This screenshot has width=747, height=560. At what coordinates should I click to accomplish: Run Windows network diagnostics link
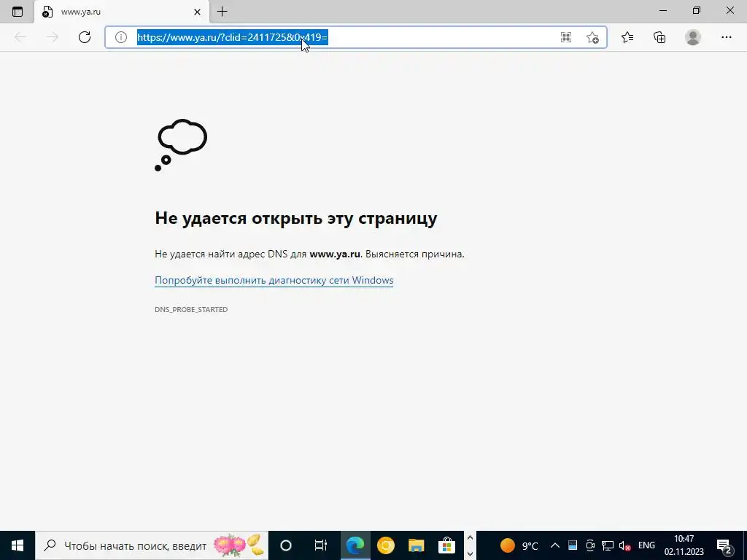[x=274, y=281]
